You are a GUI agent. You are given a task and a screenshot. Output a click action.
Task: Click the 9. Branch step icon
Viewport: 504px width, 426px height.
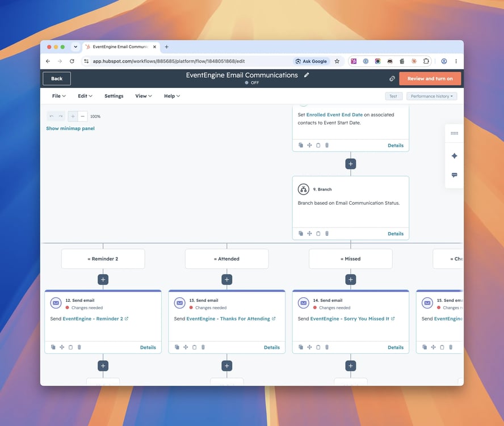304,189
